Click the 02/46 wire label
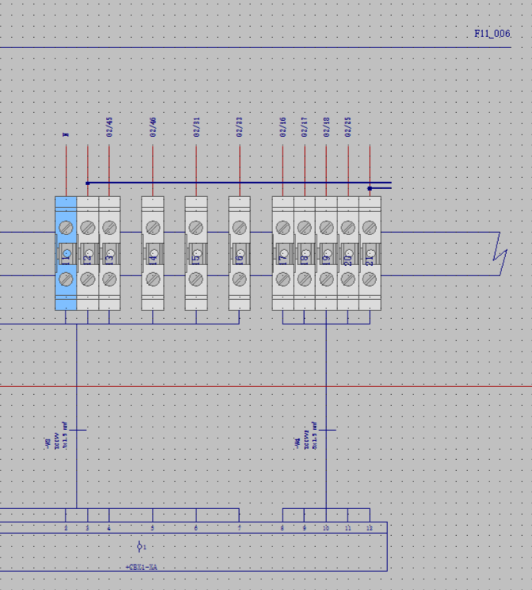The width and height of the screenshot is (532, 590). [153, 127]
